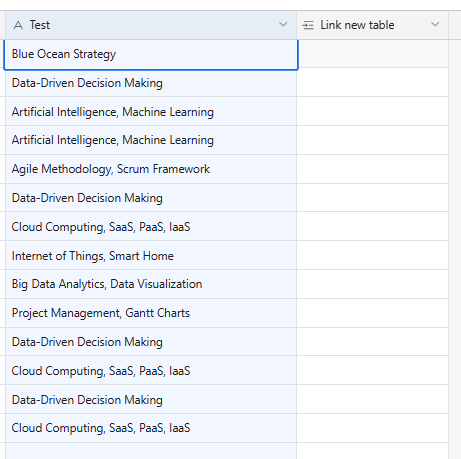Open the Test column dropdown arrow

[283, 24]
